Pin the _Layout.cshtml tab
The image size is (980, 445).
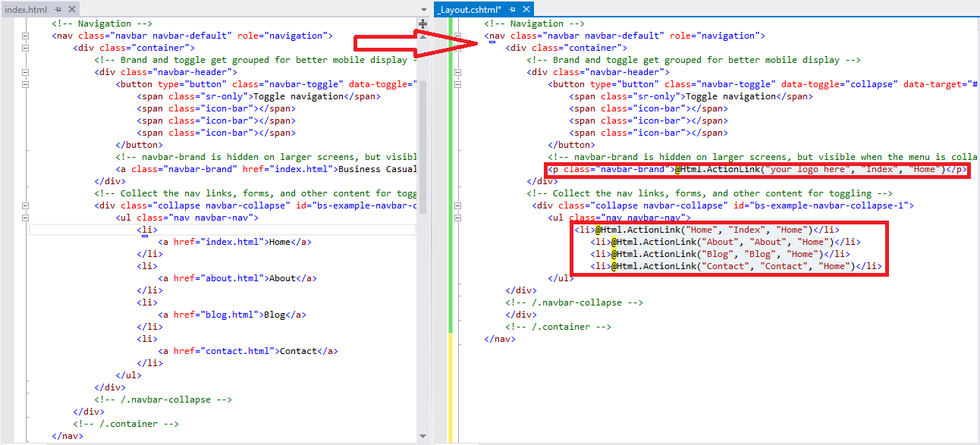pos(513,8)
